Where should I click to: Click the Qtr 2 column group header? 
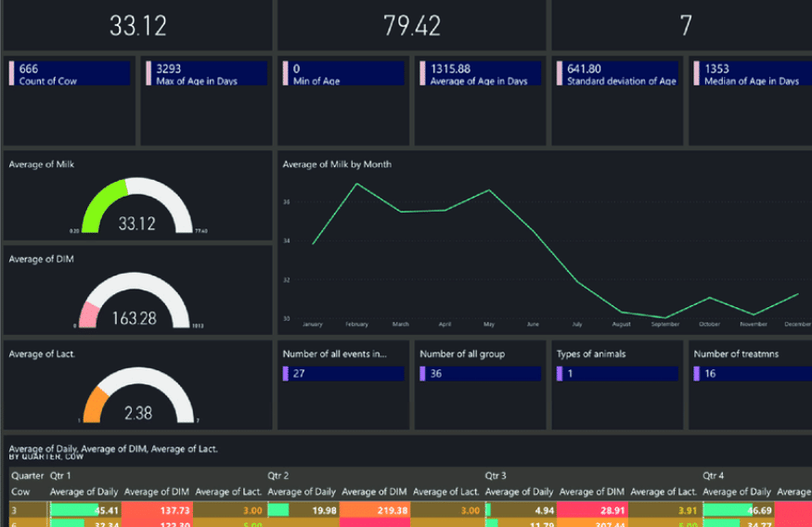[x=278, y=476]
